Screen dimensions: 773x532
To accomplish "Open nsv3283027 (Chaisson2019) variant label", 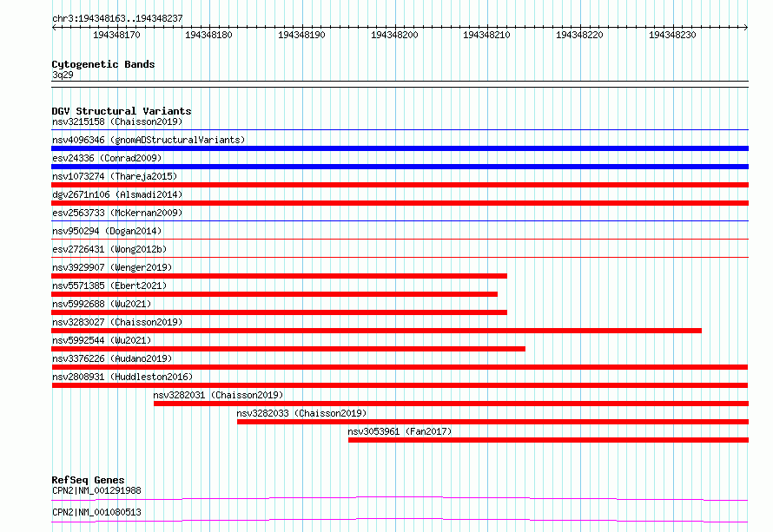I will [117, 322].
